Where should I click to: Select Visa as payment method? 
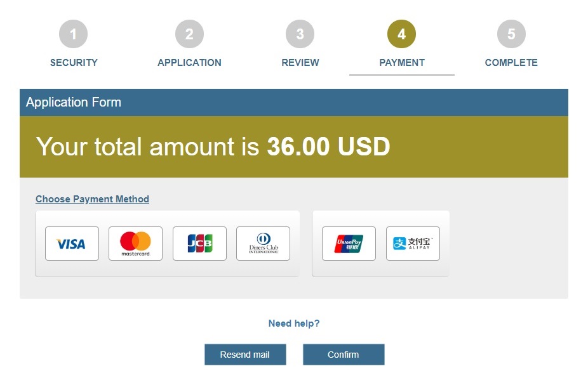(71, 243)
